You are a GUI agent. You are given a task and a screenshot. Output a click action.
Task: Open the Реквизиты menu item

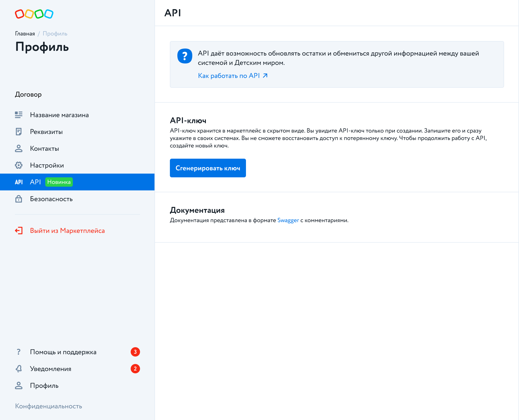77,132
